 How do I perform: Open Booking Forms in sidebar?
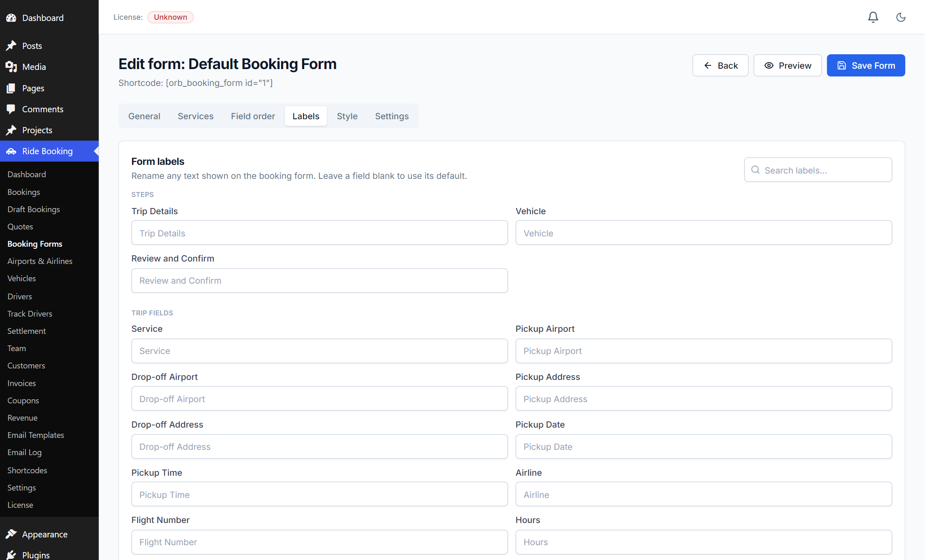35,244
